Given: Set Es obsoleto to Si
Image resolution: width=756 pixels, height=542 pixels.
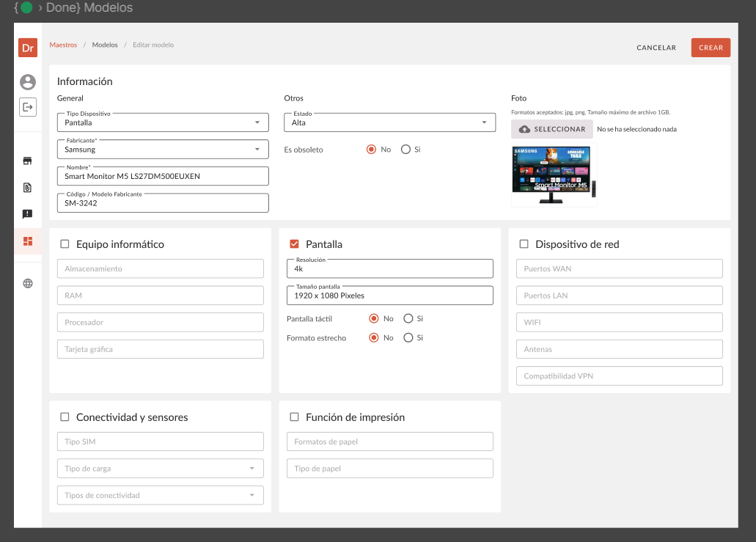Looking at the screenshot, I should pos(405,150).
